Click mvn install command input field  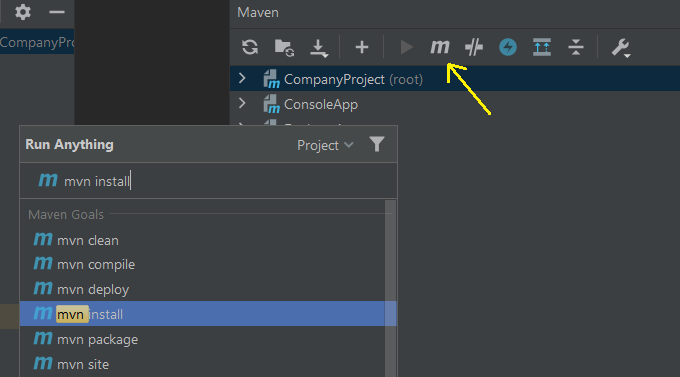(x=208, y=181)
